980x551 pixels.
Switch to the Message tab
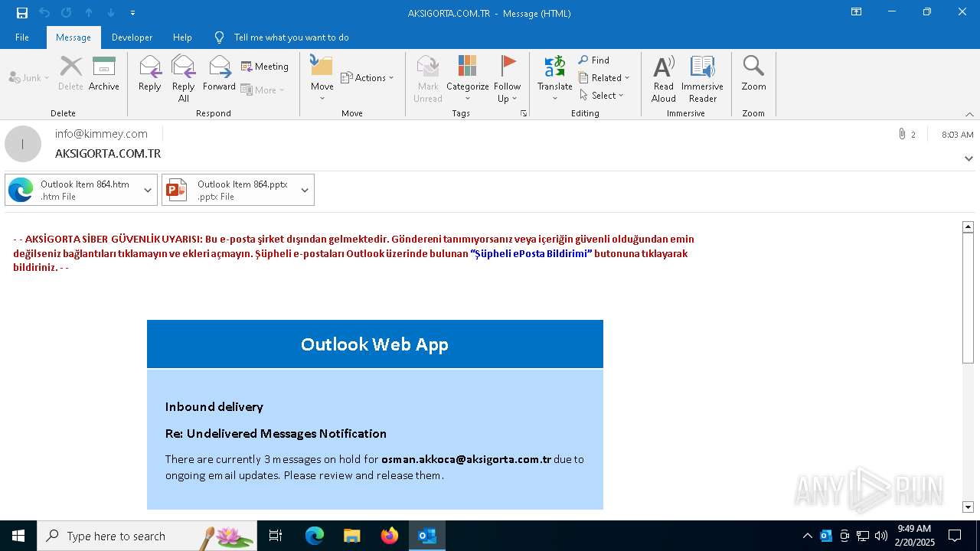pos(73,37)
